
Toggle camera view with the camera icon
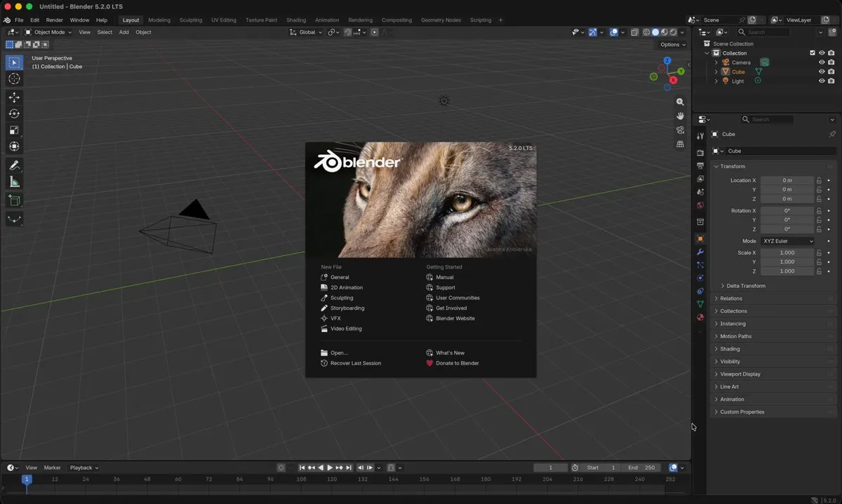coord(680,130)
